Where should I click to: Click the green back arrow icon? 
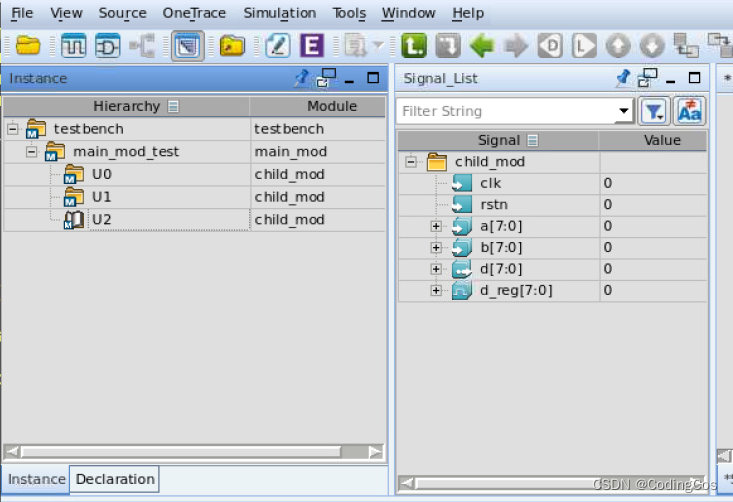pos(483,45)
